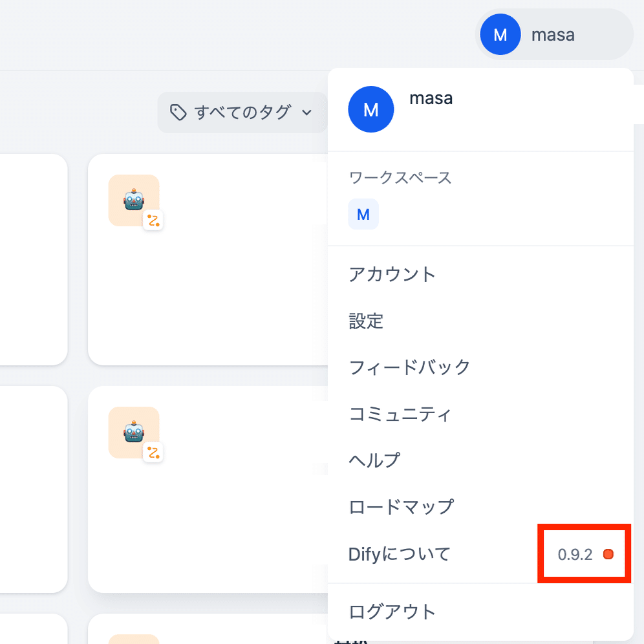Click the workflow badge on the second row robot icon
Image resolution: width=644 pixels, height=644 pixels.
(153, 452)
